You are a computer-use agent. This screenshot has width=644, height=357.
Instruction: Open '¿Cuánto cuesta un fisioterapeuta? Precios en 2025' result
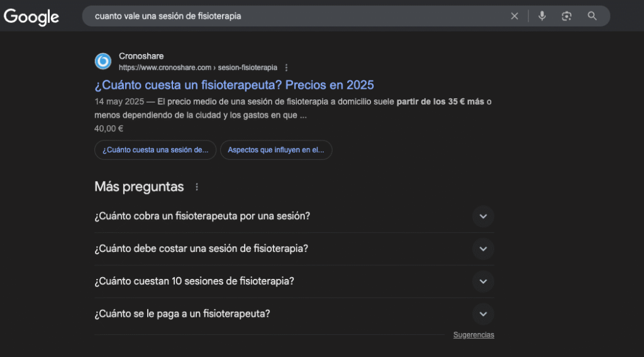[234, 85]
